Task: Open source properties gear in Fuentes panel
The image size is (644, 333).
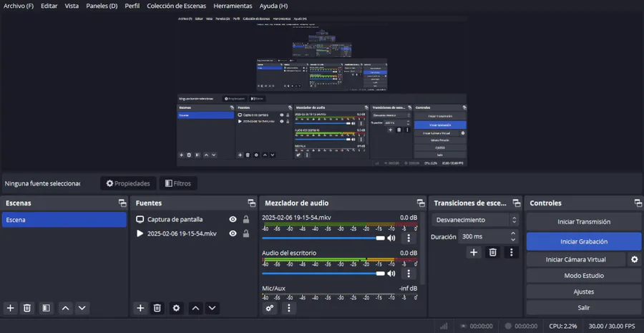Action: coord(176,308)
